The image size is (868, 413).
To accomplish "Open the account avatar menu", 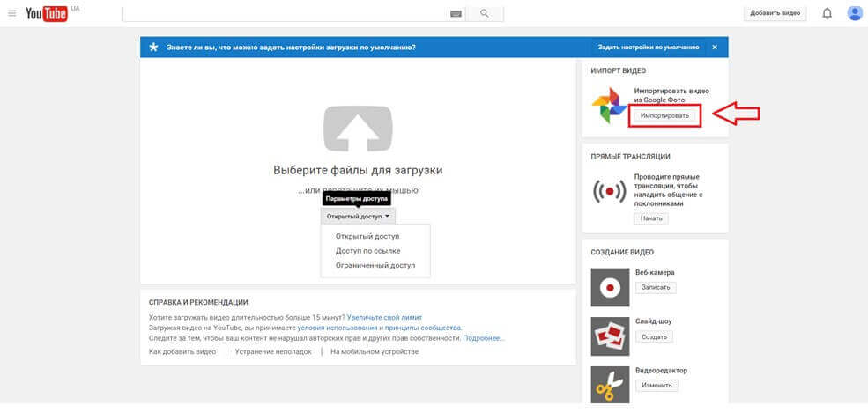I will pyautogui.click(x=854, y=13).
